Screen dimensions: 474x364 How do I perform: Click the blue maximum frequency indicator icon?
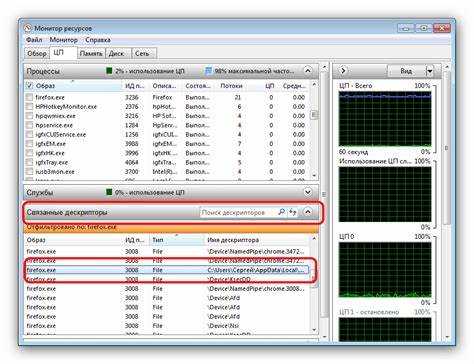(x=208, y=71)
